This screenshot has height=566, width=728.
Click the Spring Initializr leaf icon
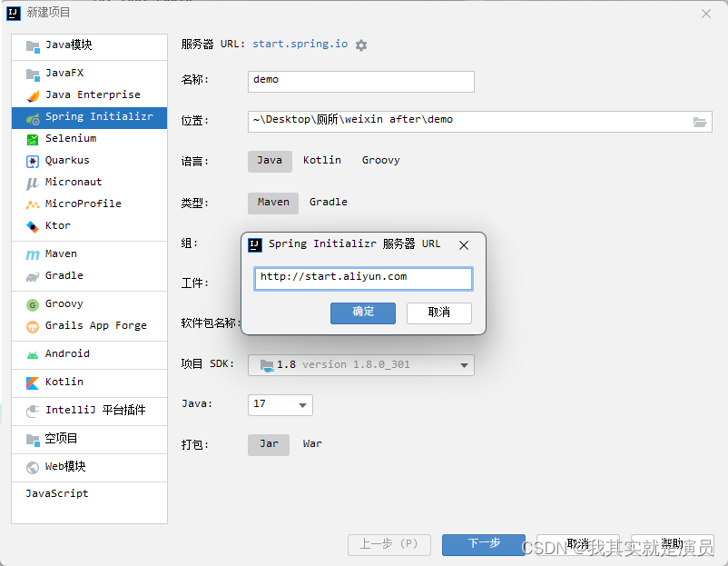pyautogui.click(x=33, y=118)
